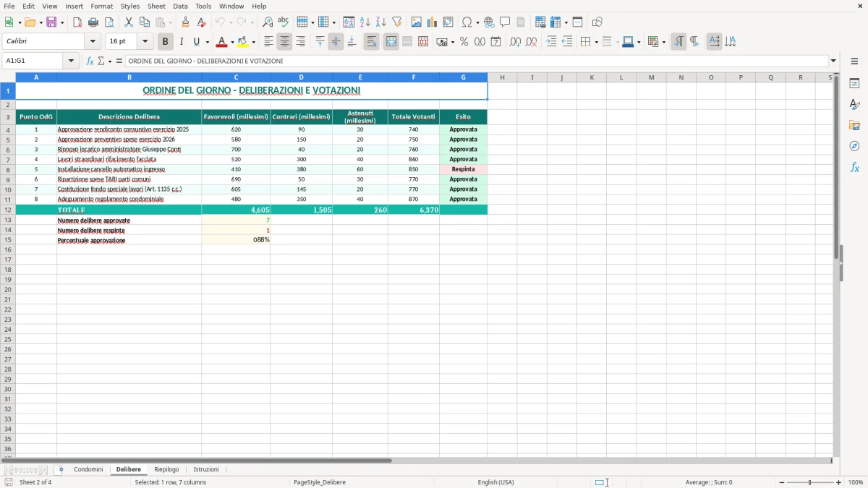Expand the Font Color dropdown arrow
868x488 pixels.
[232, 42]
